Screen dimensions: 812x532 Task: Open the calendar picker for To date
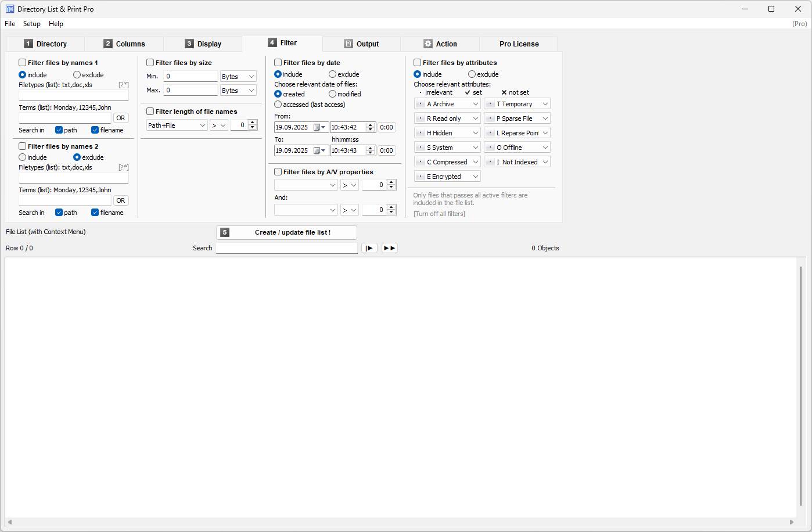point(320,150)
